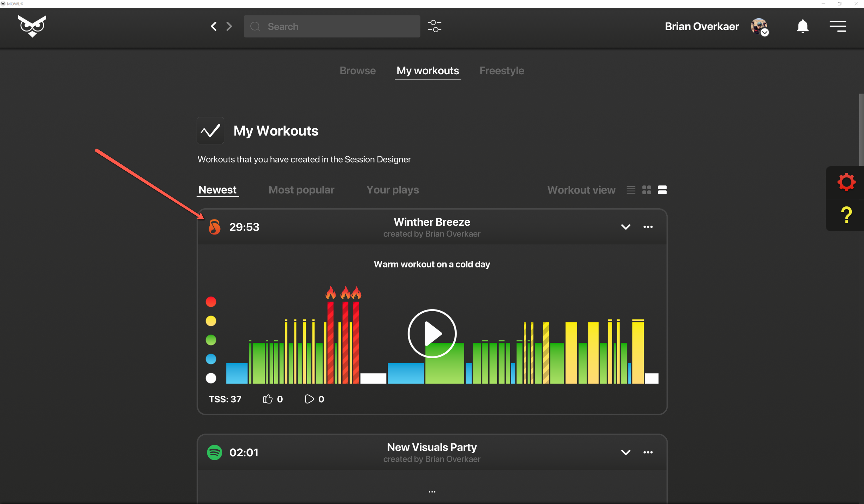Image resolution: width=864 pixels, height=504 pixels.
Task: Switch to the Browse tab
Action: pyautogui.click(x=357, y=70)
